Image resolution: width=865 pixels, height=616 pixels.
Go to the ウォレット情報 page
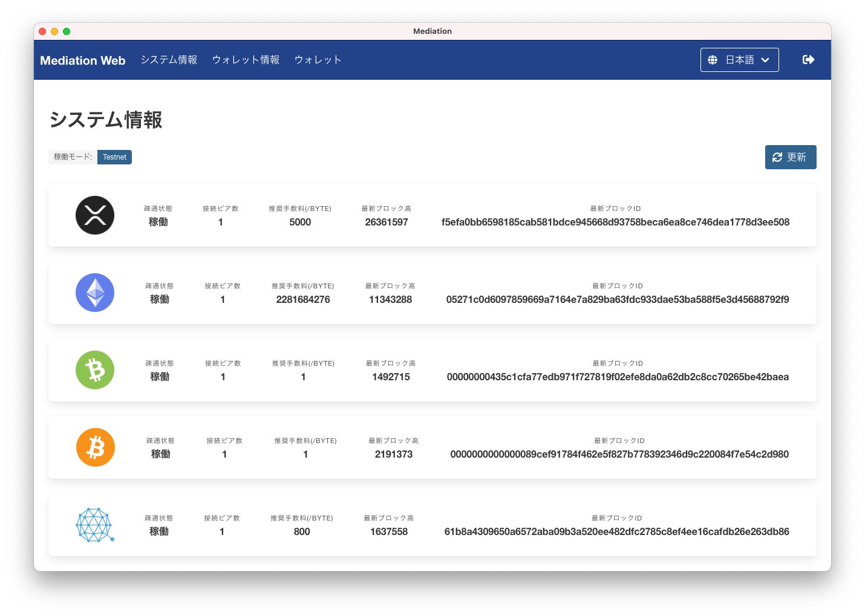pos(246,60)
